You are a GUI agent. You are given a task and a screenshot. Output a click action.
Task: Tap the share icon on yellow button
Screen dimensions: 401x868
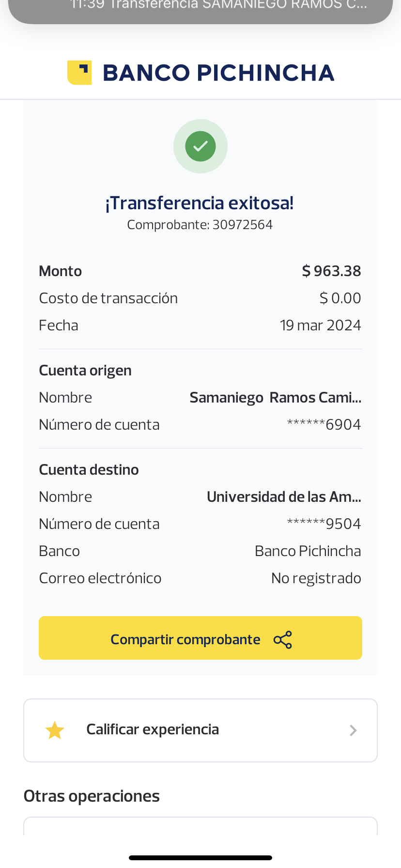coord(283,640)
